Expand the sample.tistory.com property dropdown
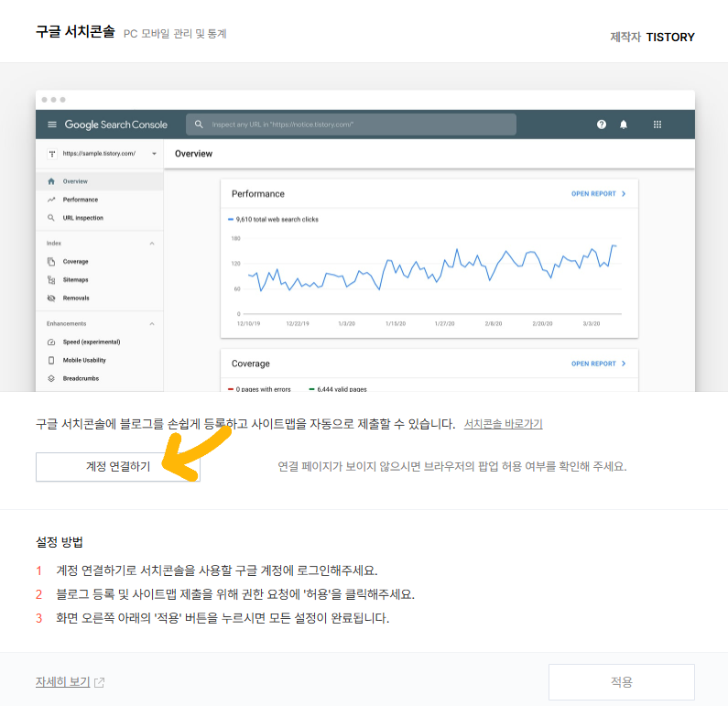The width and height of the screenshot is (728, 706). pos(154,154)
